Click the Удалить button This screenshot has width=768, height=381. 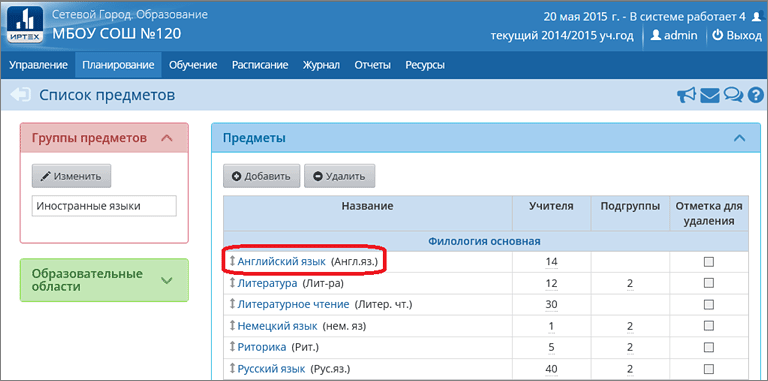pyautogui.click(x=339, y=176)
